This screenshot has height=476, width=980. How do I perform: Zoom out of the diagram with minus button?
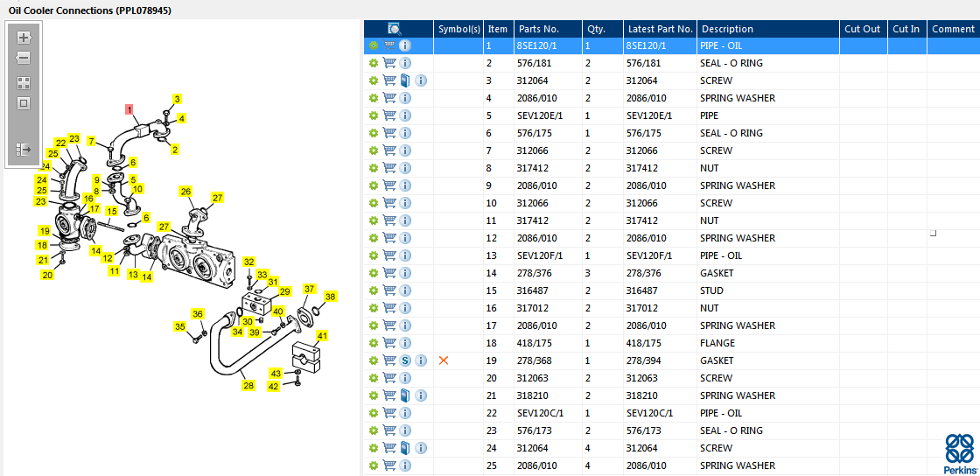point(24,58)
